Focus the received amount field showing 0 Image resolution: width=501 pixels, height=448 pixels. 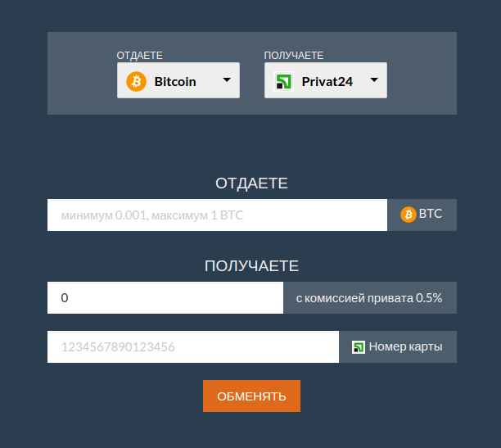(x=165, y=297)
